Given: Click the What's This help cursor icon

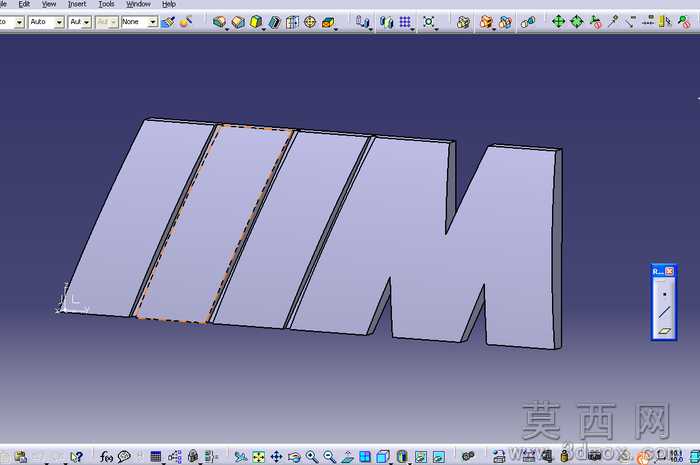Looking at the screenshot, I should tap(77, 457).
